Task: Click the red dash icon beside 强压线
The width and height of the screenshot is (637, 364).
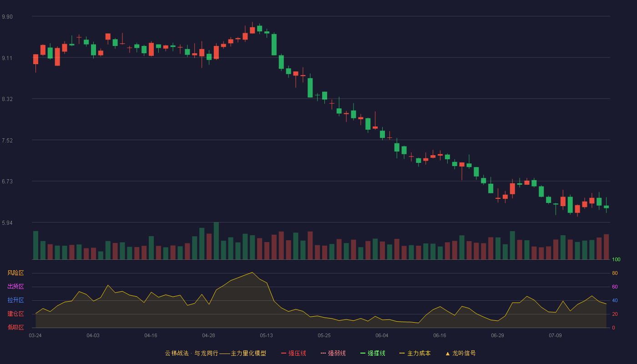Action: [x=283, y=353]
